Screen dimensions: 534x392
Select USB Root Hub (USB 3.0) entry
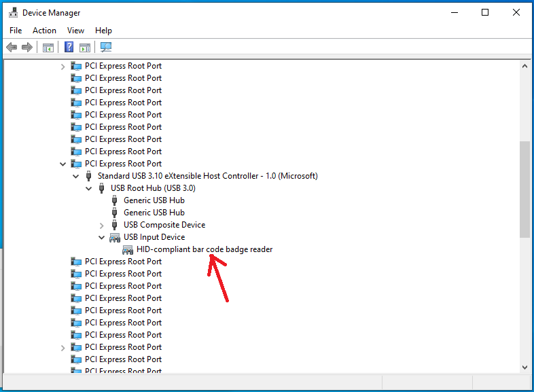pos(153,188)
